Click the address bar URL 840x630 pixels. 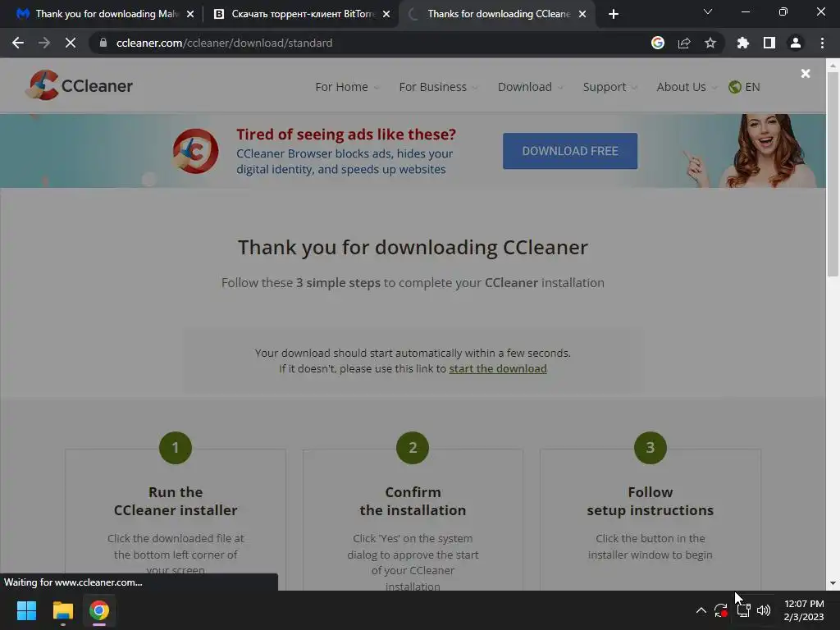(x=225, y=43)
